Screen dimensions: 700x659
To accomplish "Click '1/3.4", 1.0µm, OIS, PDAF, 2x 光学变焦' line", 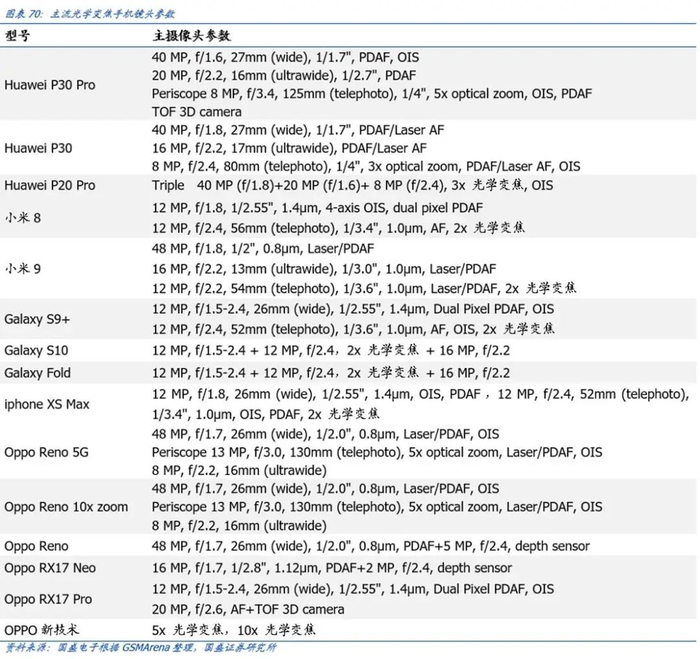I will pyautogui.click(x=266, y=414).
